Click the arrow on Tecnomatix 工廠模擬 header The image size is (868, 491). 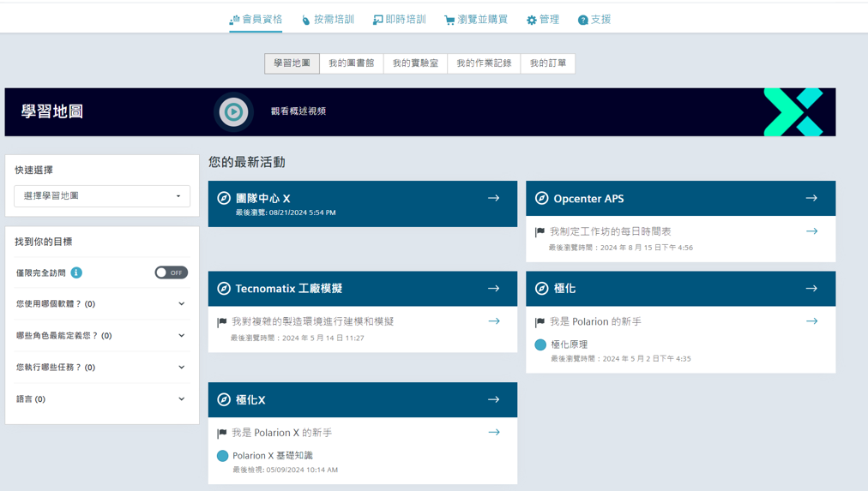click(x=494, y=288)
